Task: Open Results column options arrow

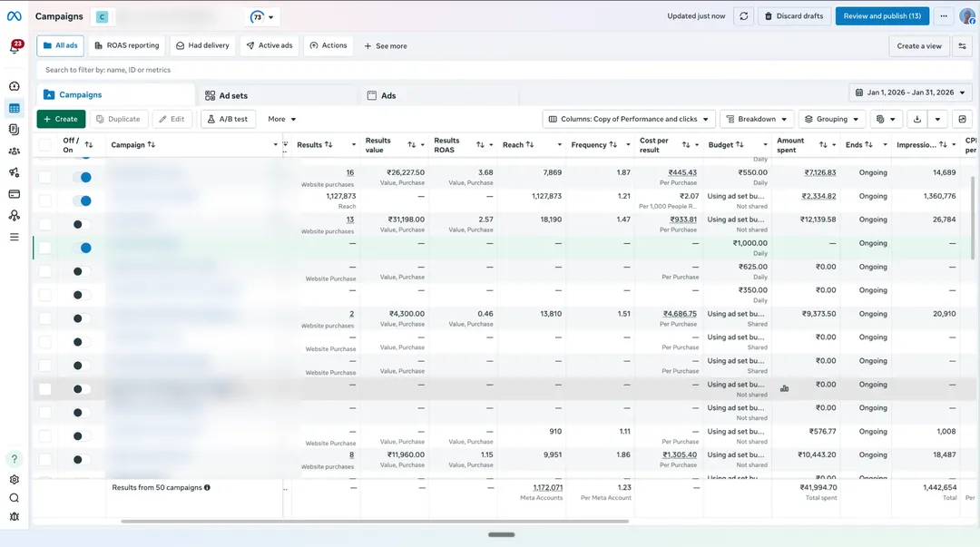Action: coord(354,145)
